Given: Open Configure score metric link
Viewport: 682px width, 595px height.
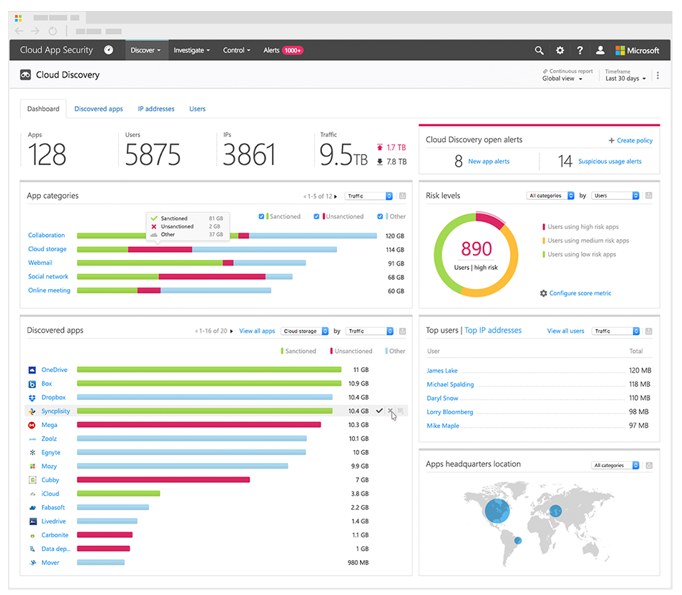Looking at the screenshot, I should coord(575,293).
